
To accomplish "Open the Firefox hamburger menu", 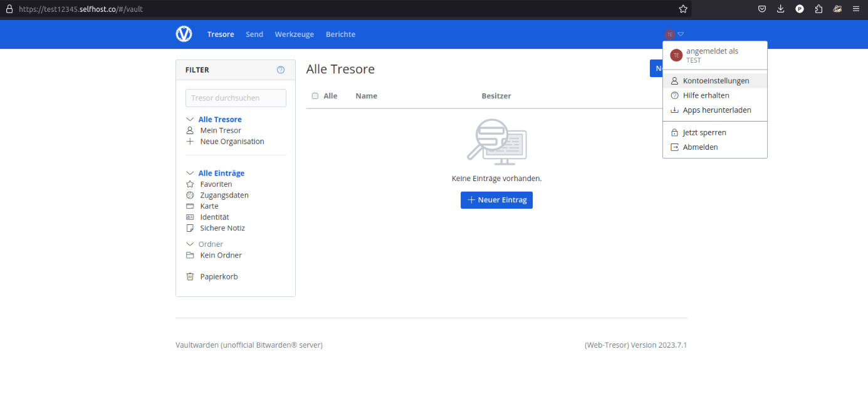I will 856,9.
